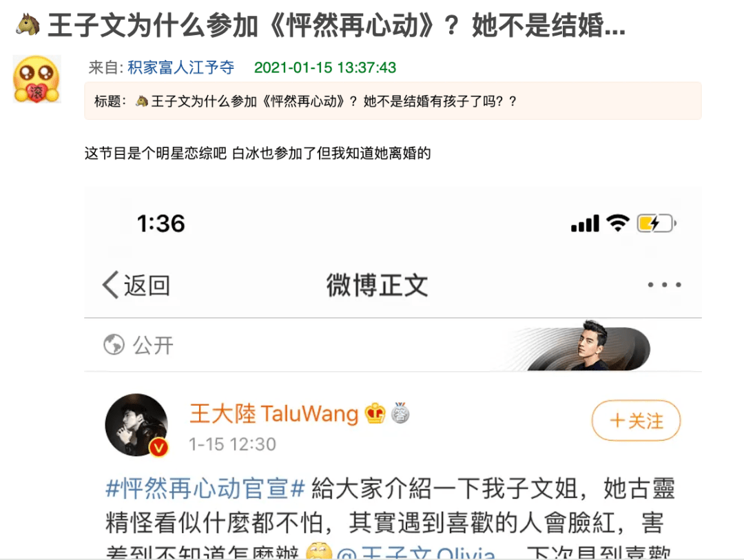The width and height of the screenshot is (744, 560).
Task: Tap the 返回 back chevron
Action: click(x=110, y=284)
